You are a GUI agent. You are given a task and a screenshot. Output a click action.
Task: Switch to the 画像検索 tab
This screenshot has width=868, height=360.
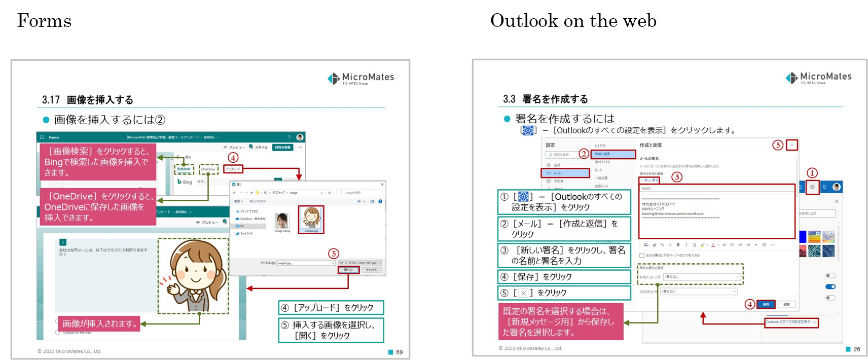[184, 169]
